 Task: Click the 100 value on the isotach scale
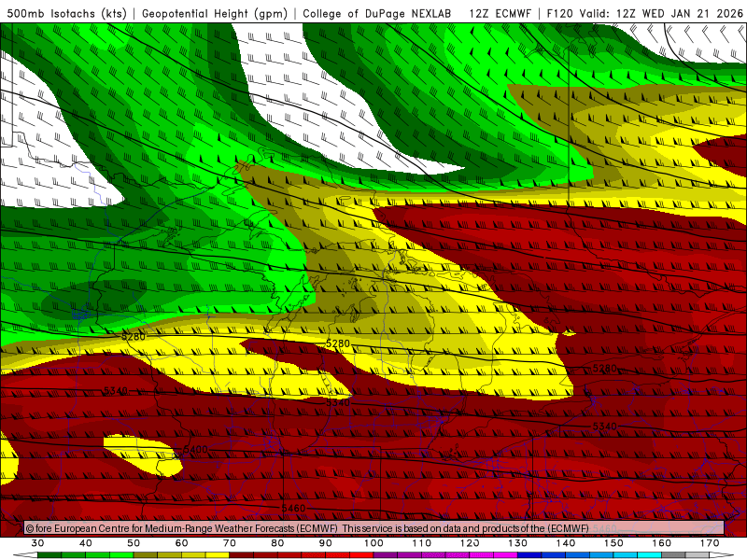point(373,543)
